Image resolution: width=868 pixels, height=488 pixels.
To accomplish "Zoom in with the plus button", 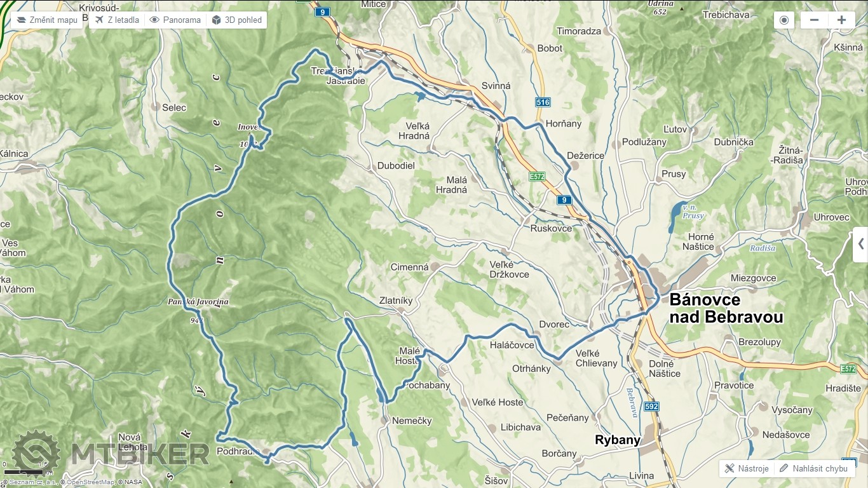I will tap(841, 20).
